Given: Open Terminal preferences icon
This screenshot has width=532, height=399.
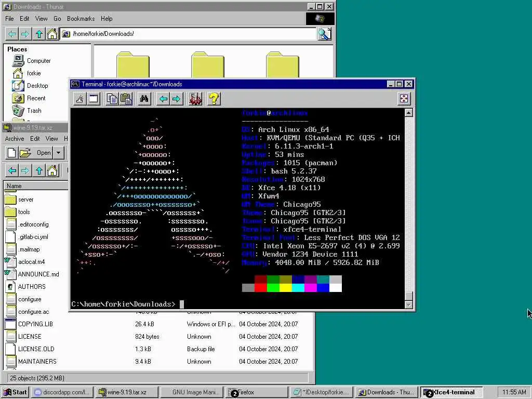Looking at the screenshot, I should click(195, 99).
